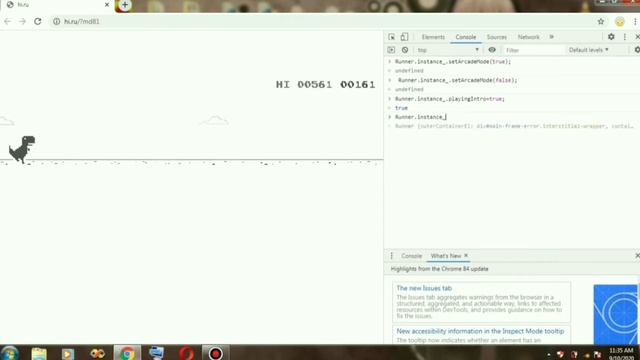This screenshot has width=640, height=360.
Task: Open the Default levels dropdown
Action: click(589, 50)
